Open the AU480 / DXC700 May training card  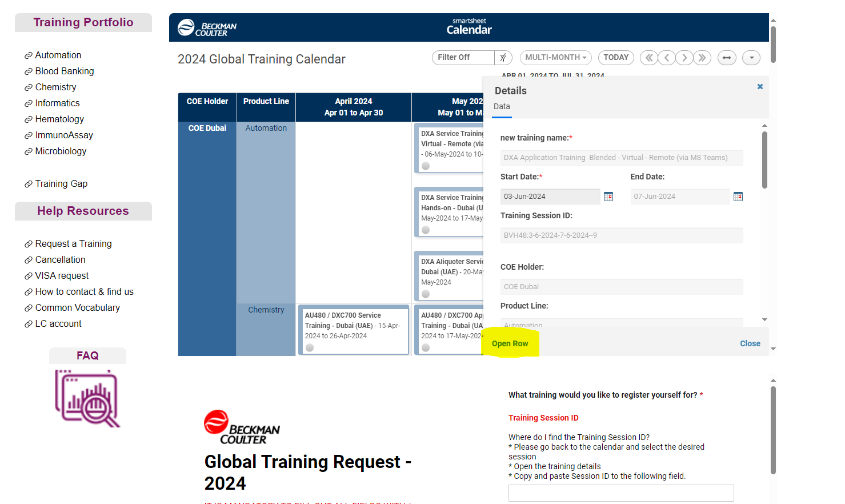449,330
